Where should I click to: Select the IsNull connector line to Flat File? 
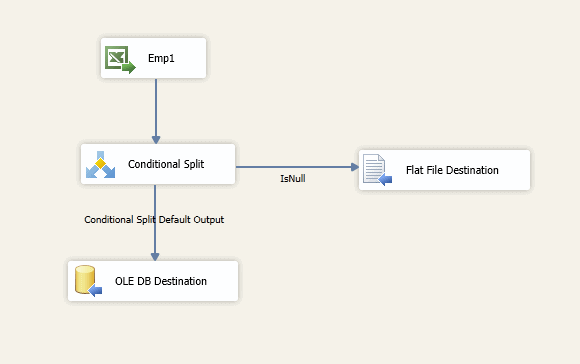[x=294, y=167]
